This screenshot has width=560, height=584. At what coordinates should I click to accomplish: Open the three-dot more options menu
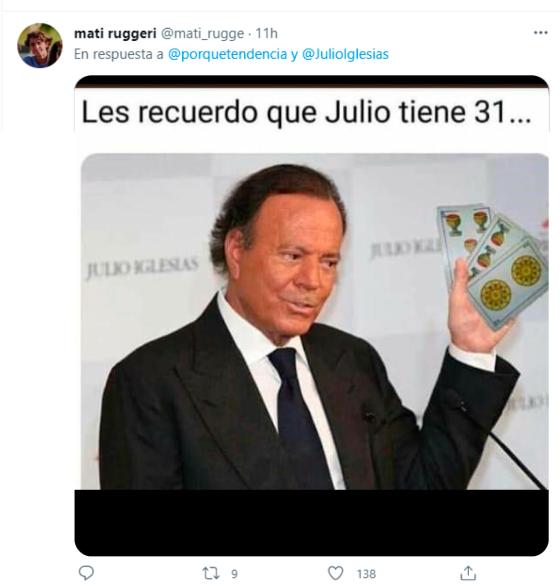540,33
